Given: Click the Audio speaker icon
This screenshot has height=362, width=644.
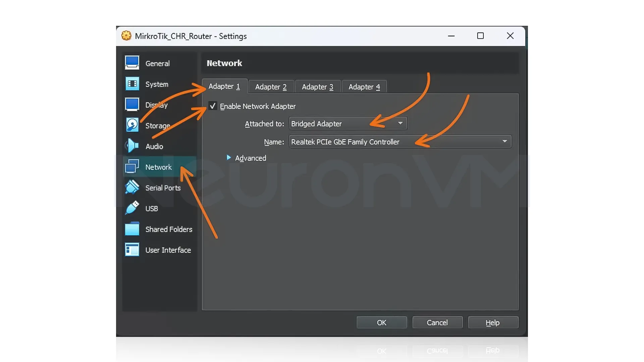Looking at the screenshot, I should 132,146.
